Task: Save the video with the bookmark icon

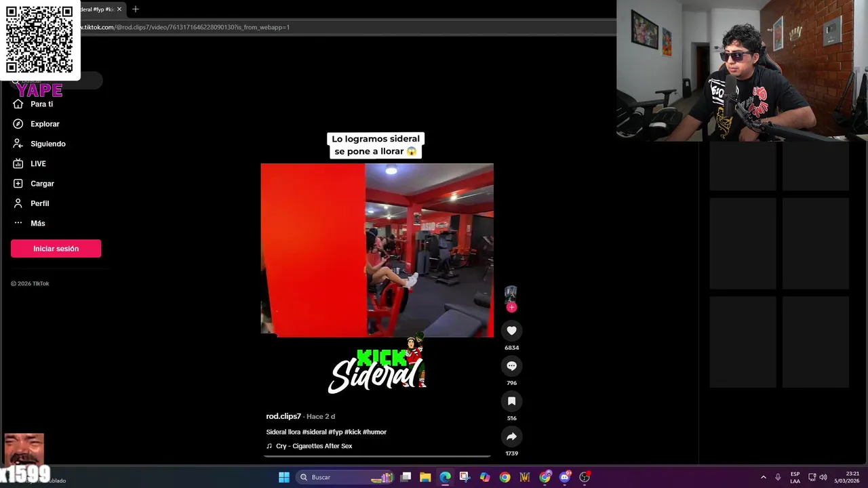Action: pyautogui.click(x=511, y=401)
